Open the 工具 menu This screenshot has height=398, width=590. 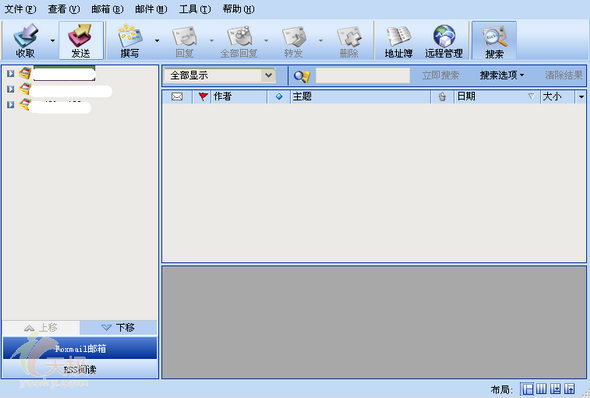tap(195, 9)
